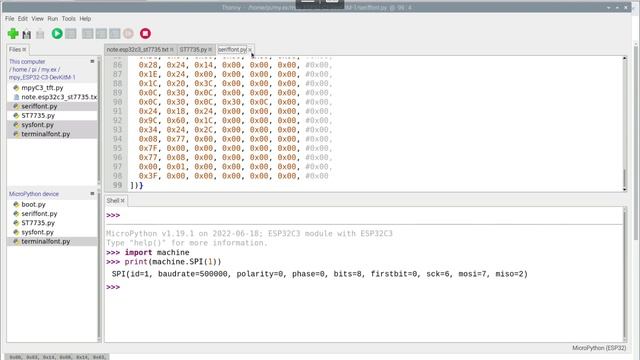Select ST7735.py in This computer list
This screenshot has height=360, width=640.
[38, 116]
